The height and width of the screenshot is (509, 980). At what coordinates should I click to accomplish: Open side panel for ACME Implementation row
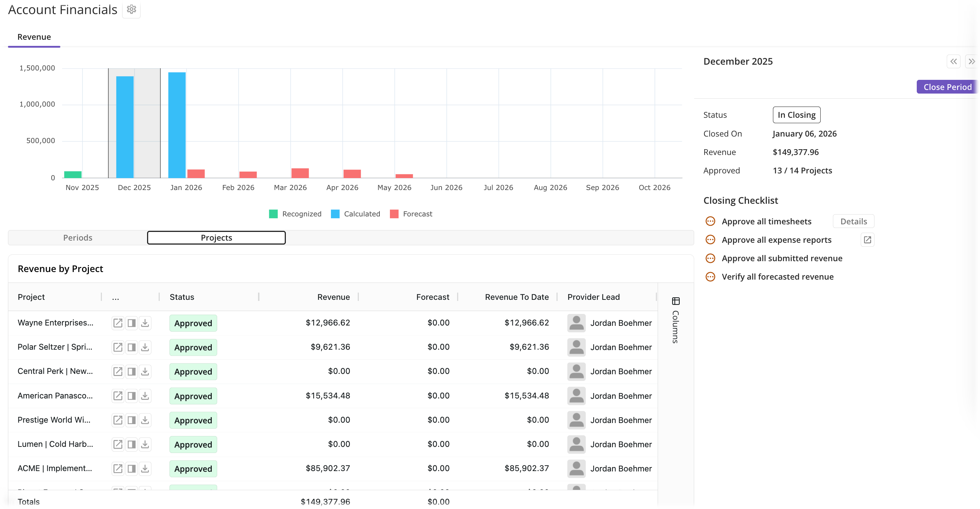tap(131, 468)
